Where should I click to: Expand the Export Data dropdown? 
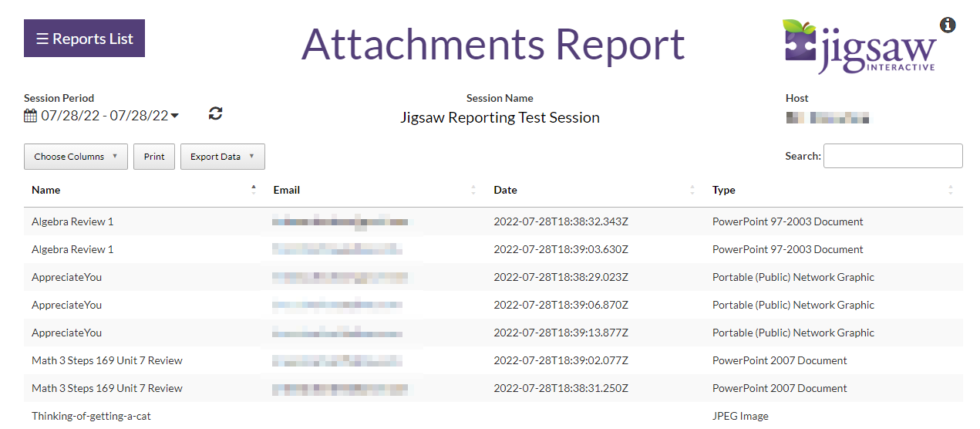222,157
